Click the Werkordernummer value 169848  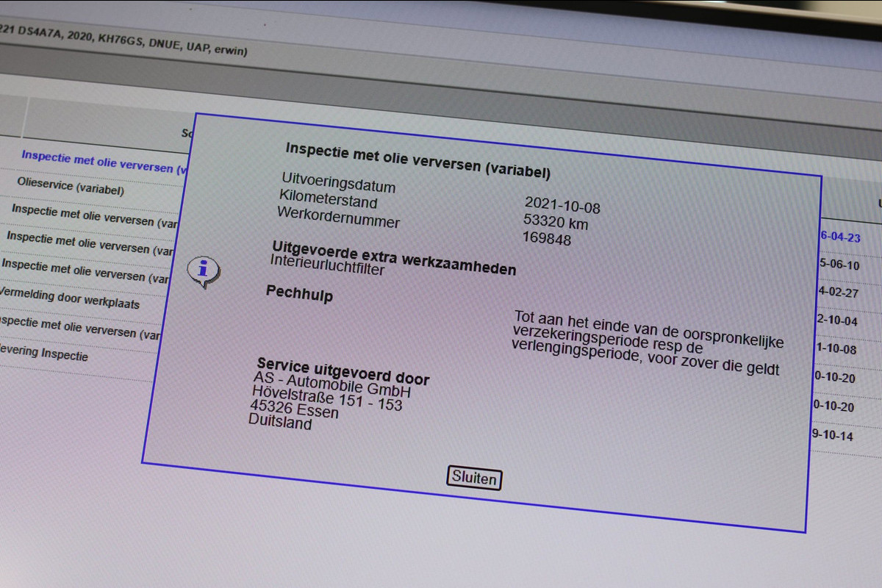coord(547,238)
